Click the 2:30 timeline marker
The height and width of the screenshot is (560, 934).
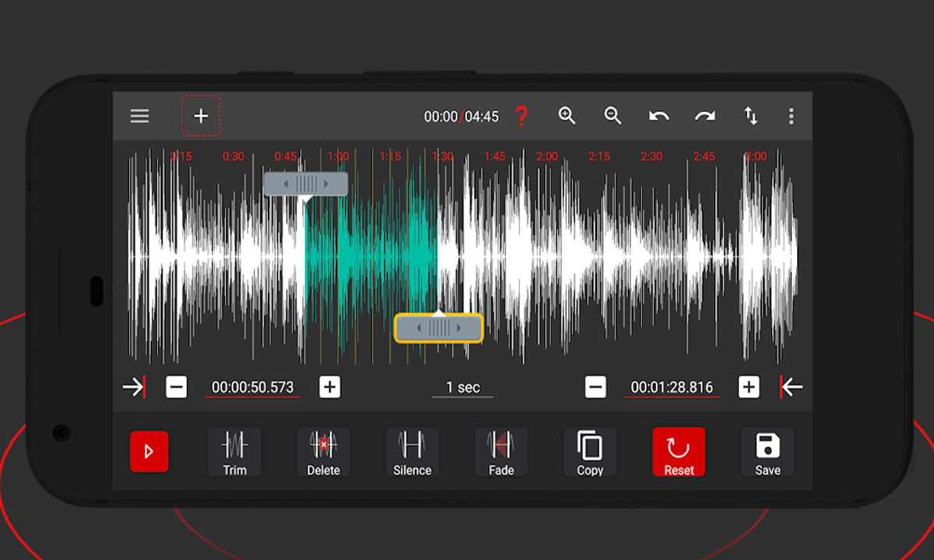pyautogui.click(x=651, y=156)
